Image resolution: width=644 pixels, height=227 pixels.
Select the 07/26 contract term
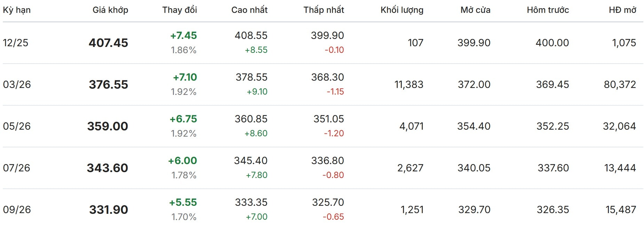tap(17, 168)
